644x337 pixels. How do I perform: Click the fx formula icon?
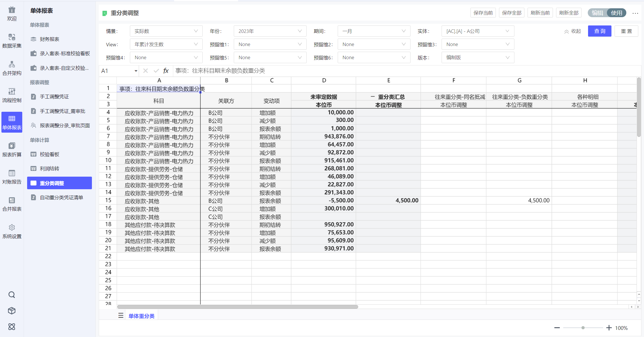(x=166, y=71)
